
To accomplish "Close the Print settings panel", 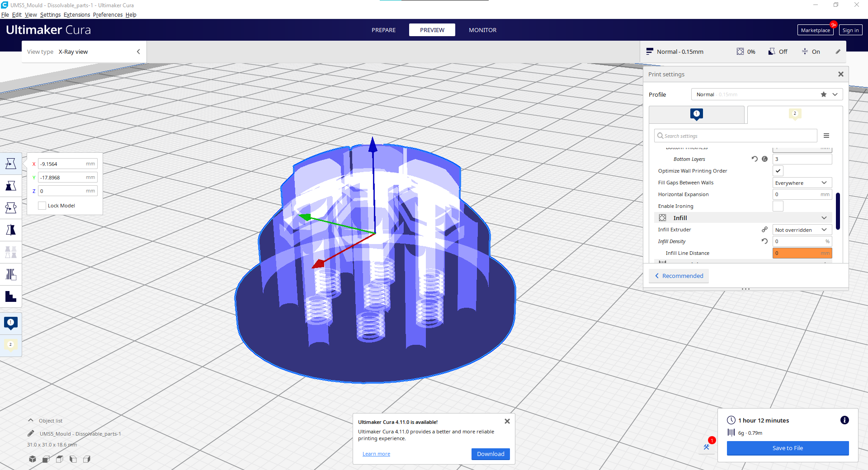I will click(x=841, y=74).
